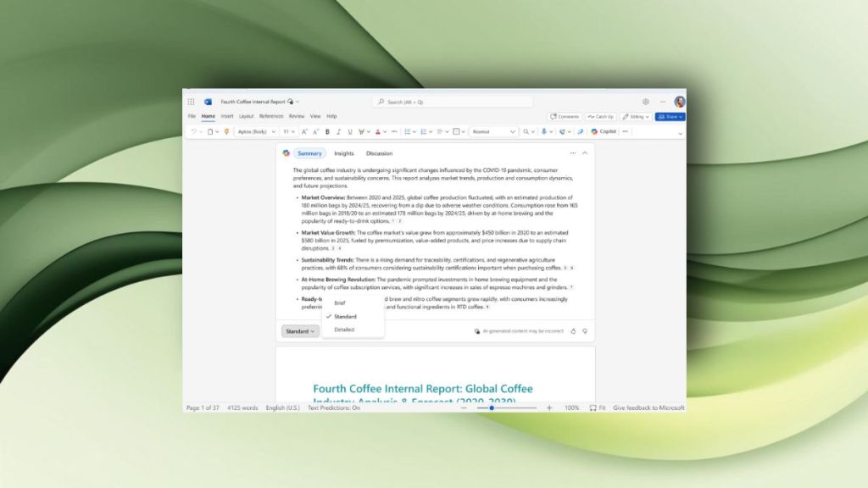Decrease font size with the smaller A icon
The image size is (868, 488).
coord(315,131)
